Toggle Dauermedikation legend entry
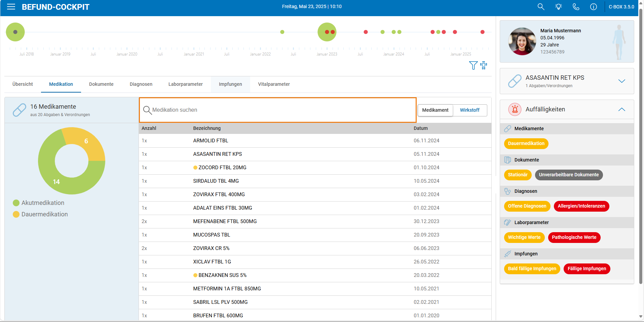 (x=40, y=214)
